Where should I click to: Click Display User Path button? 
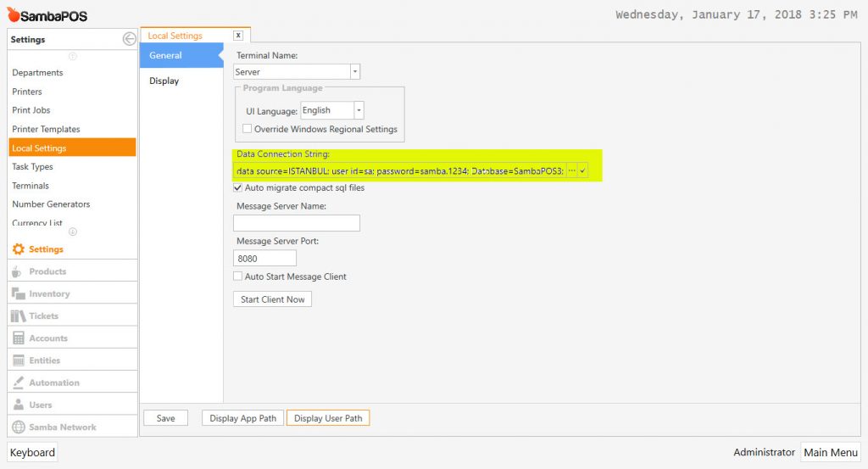328,418
